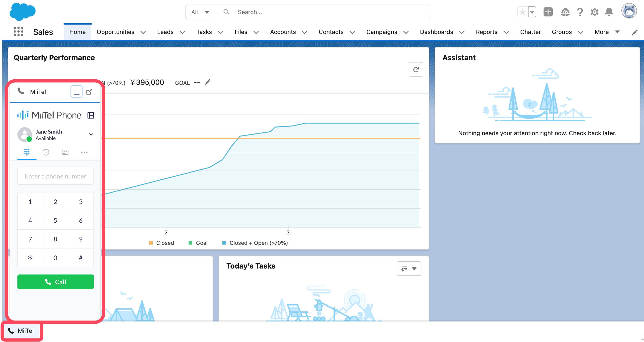Screen dimensions: 644x342
Task: Expand the Leads tab chevron
Action: coord(182,32)
